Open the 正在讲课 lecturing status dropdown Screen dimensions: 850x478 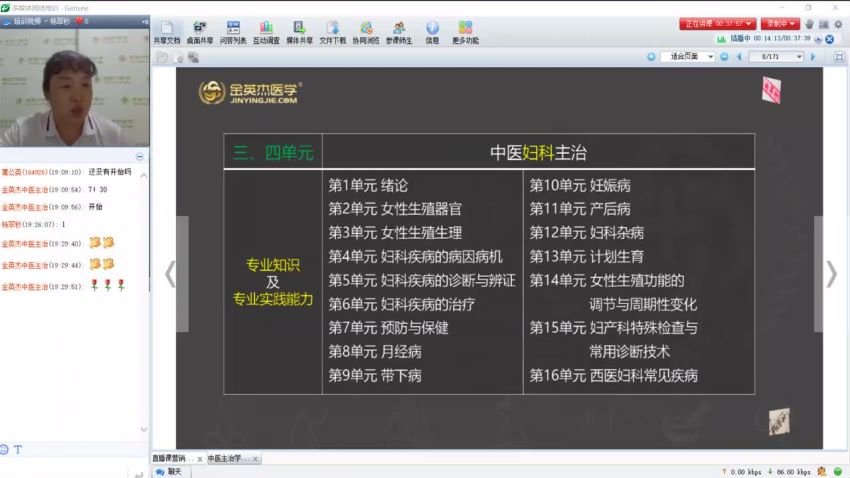coord(717,24)
